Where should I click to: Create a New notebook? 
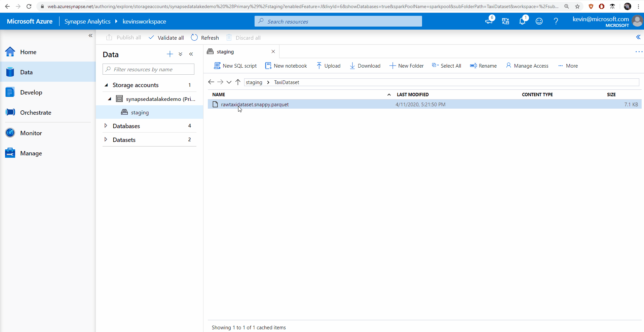click(x=286, y=66)
